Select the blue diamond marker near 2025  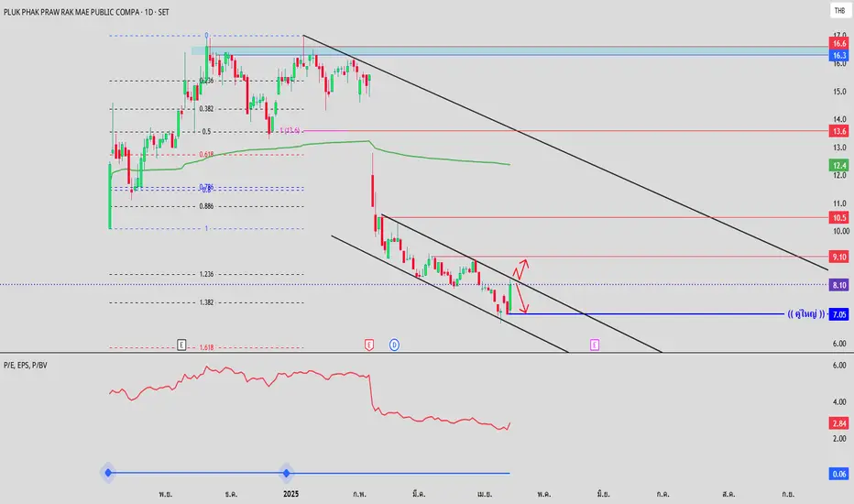(287, 473)
